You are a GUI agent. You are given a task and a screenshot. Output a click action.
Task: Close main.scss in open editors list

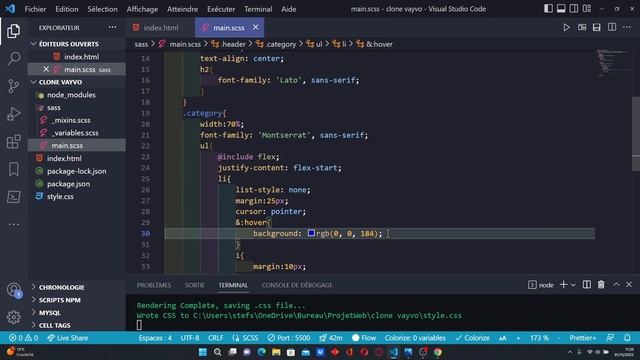[x=46, y=69]
